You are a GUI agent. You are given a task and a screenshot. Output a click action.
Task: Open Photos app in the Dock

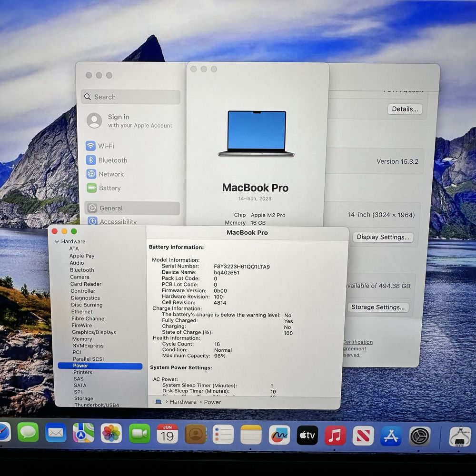click(111, 433)
